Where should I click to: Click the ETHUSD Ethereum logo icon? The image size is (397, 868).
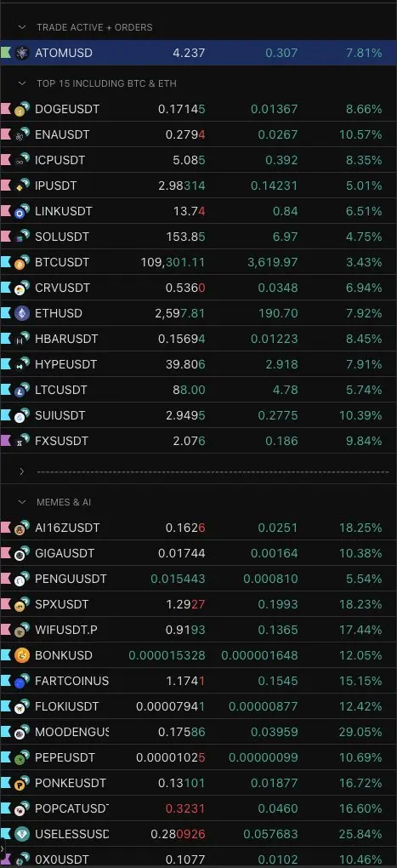[22, 313]
